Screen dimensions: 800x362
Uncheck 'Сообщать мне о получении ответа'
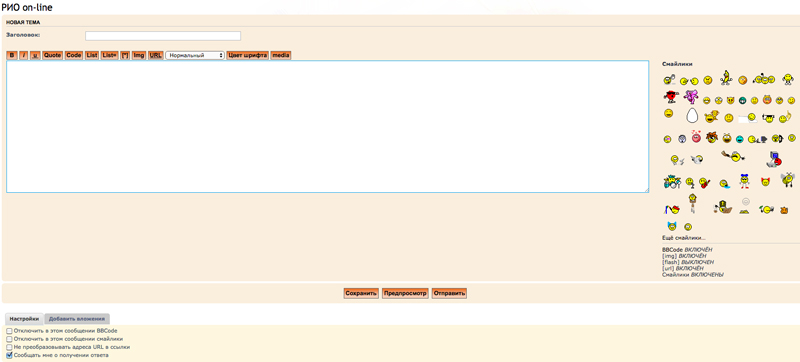click(x=9, y=355)
